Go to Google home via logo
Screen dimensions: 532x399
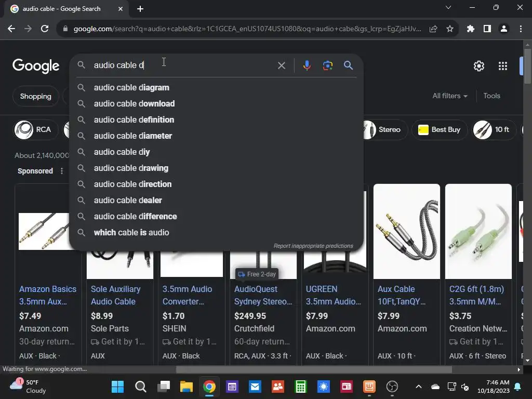tap(36, 66)
